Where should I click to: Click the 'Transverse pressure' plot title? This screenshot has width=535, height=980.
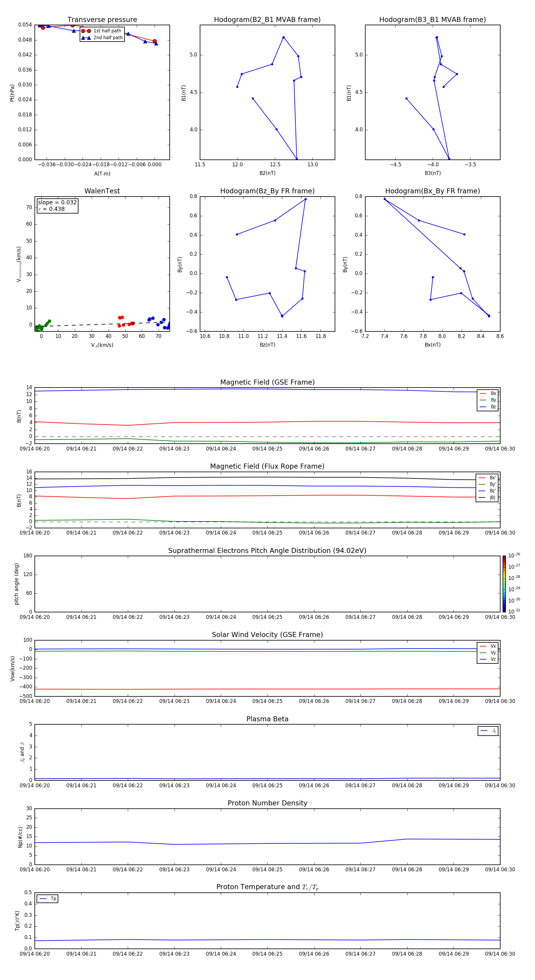pyautogui.click(x=102, y=19)
